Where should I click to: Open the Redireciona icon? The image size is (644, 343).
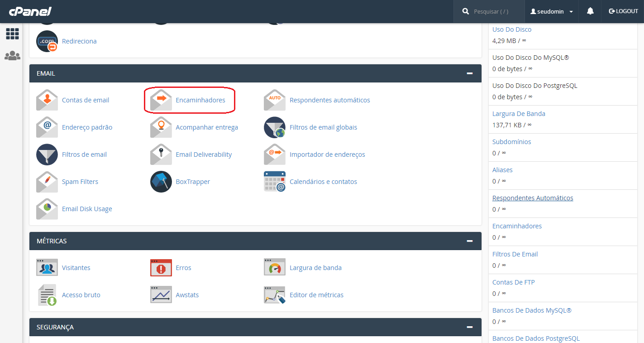coord(47,41)
